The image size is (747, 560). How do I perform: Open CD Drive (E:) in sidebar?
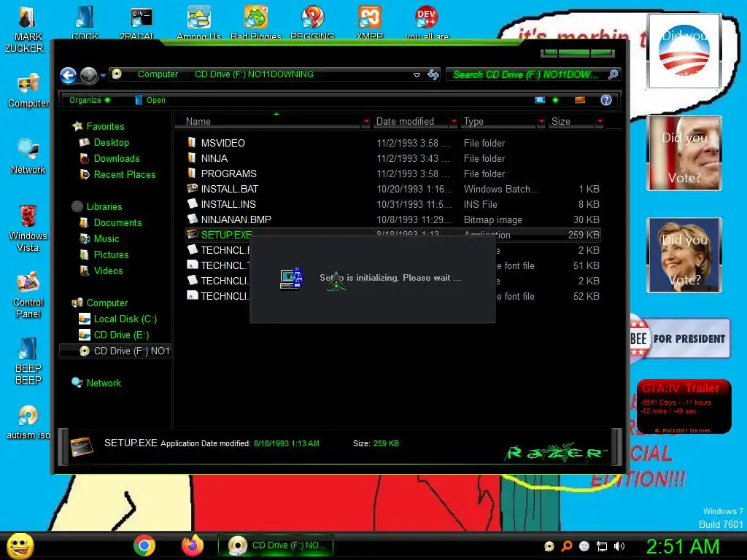(x=121, y=335)
